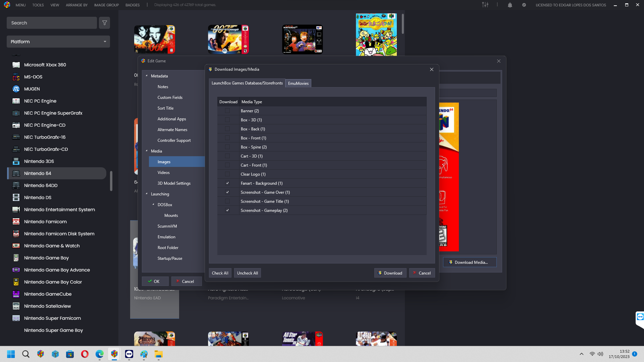Image resolution: width=644 pixels, height=362 pixels.
Task: Check the Box - Back (1) checkbox
Action: [227, 129]
